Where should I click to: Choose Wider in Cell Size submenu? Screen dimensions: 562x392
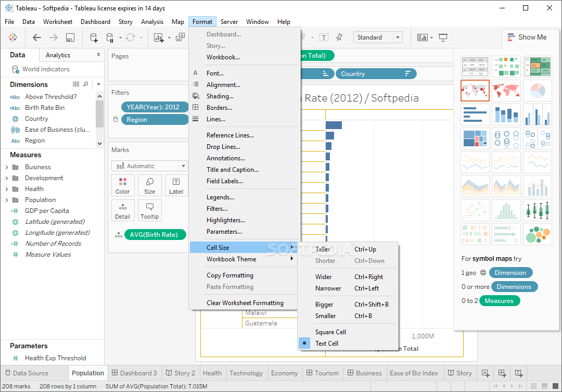[348, 276]
